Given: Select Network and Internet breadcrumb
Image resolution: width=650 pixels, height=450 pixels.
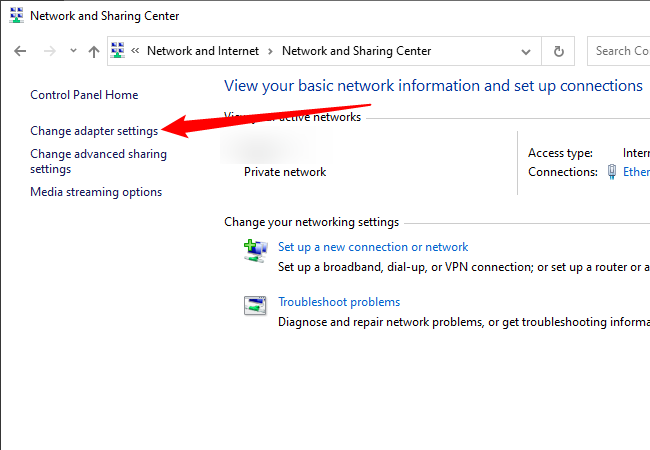Looking at the screenshot, I should click(202, 51).
